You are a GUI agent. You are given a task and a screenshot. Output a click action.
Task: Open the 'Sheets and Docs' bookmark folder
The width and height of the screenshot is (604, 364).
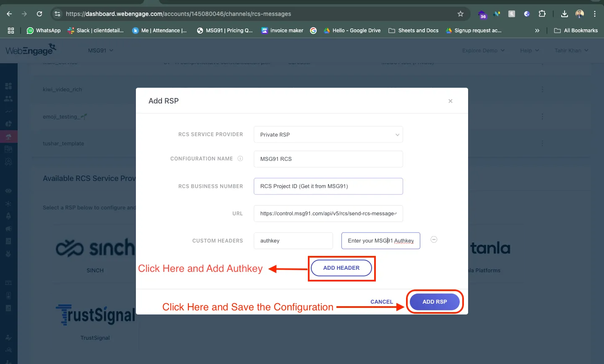click(x=414, y=31)
